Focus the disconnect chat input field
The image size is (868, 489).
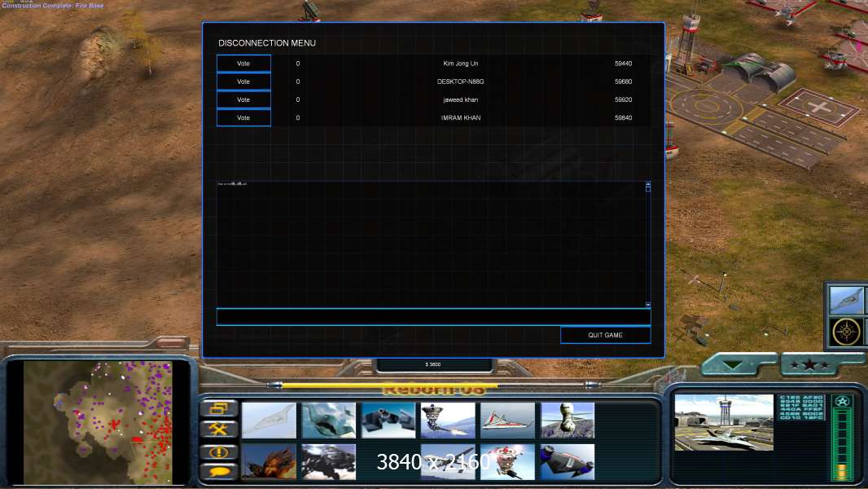coord(433,317)
